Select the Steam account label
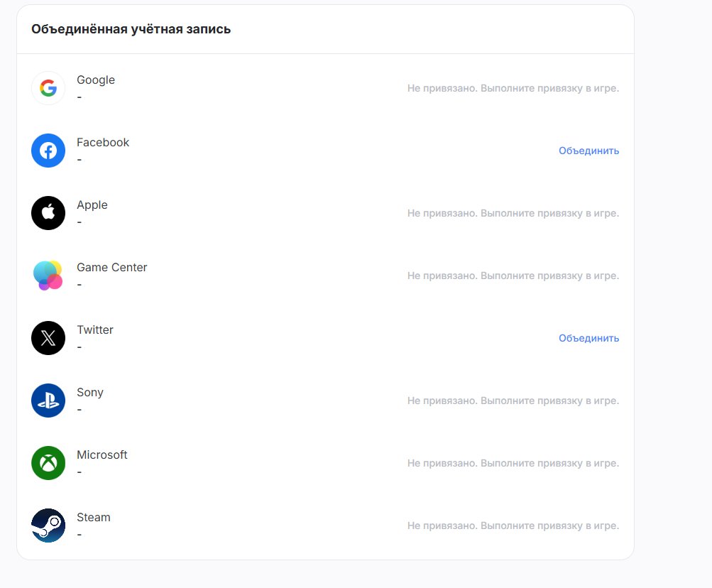712x588 pixels. tap(94, 517)
